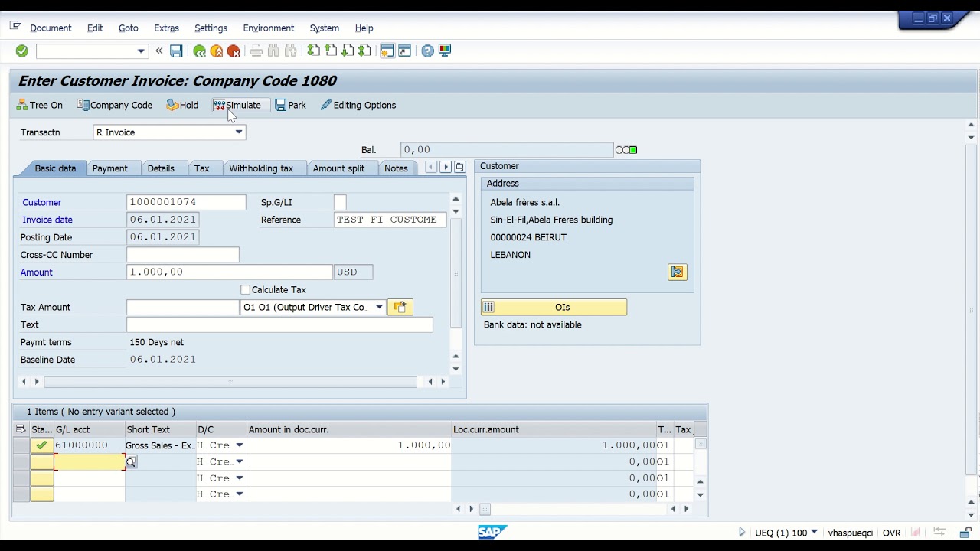The width and height of the screenshot is (980, 551).
Task: Open the Environment menu
Action: (x=269, y=28)
